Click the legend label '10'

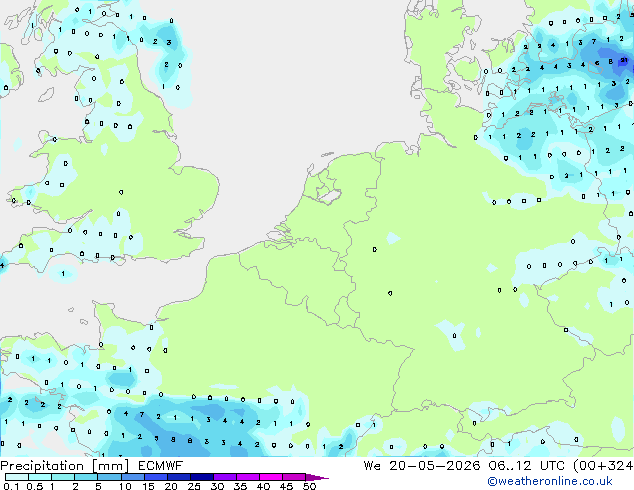coord(125,486)
